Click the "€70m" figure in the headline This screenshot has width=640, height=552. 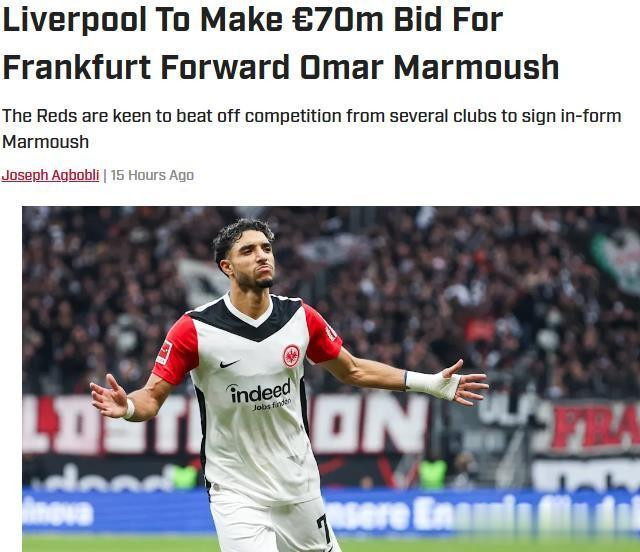338,20
